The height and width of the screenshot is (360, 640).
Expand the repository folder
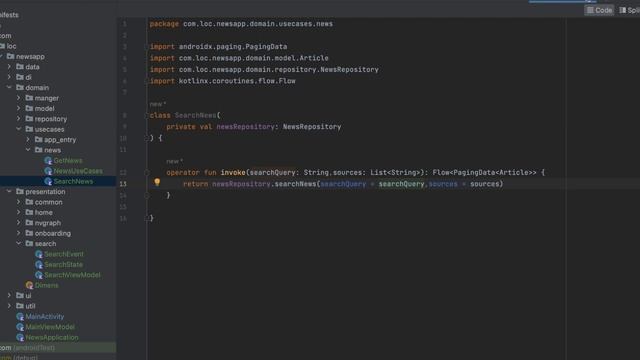(x=19, y=119)
